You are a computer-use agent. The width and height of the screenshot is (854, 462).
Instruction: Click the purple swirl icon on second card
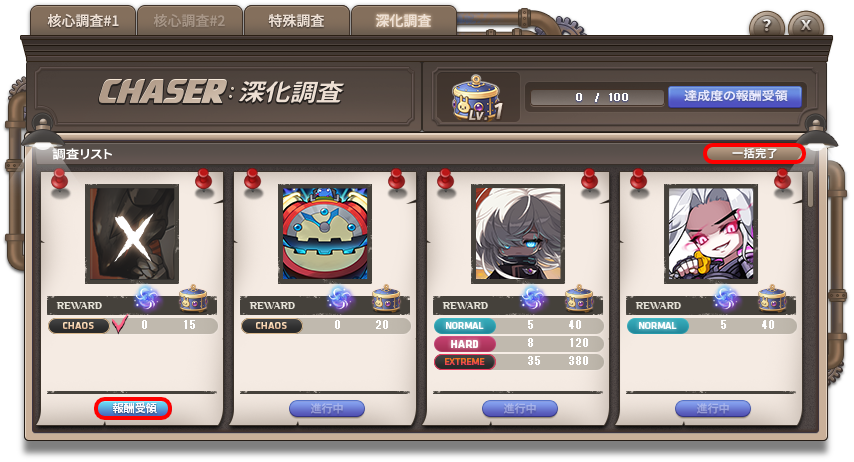pyautogui.click(x=340, y=299)
